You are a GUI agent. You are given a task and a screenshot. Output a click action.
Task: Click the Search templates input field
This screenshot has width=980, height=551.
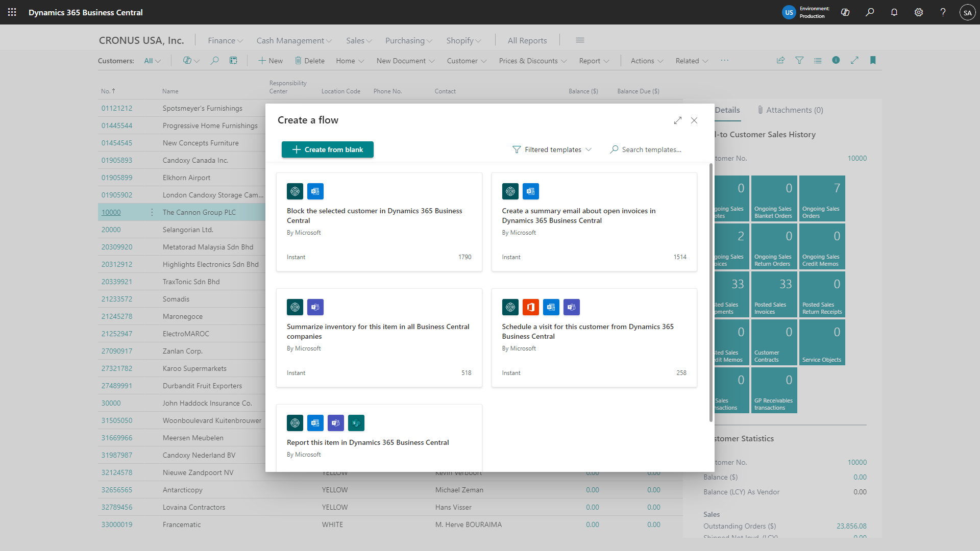coord(651,149)
